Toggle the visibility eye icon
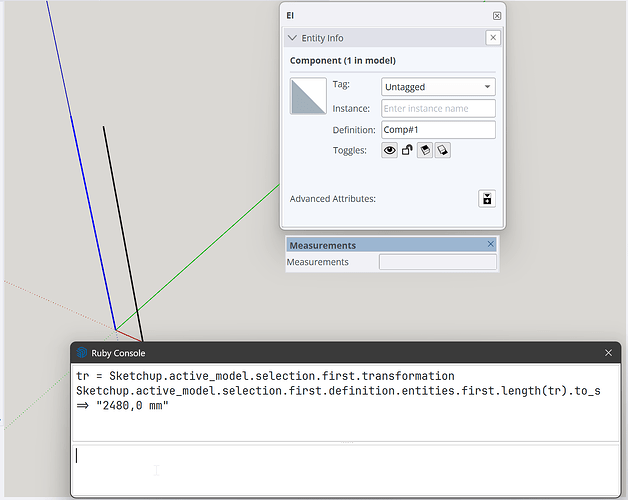Screen dimensions: 628x500 pyautogui.click(x=389, y=150)
